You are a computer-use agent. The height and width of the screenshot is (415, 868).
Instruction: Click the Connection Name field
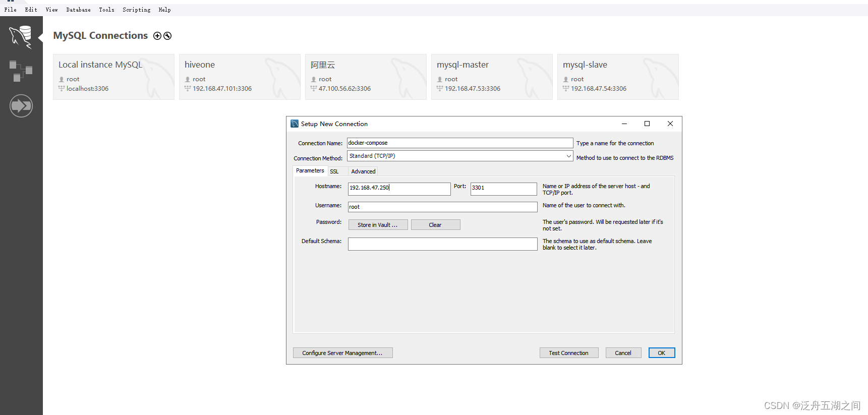(x=460, y=143)
